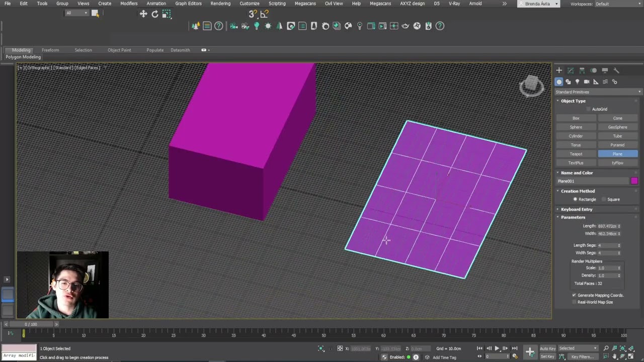644x362 pixels.
Task: Enable Real-World Map Size checkbox
Action: 574,302
